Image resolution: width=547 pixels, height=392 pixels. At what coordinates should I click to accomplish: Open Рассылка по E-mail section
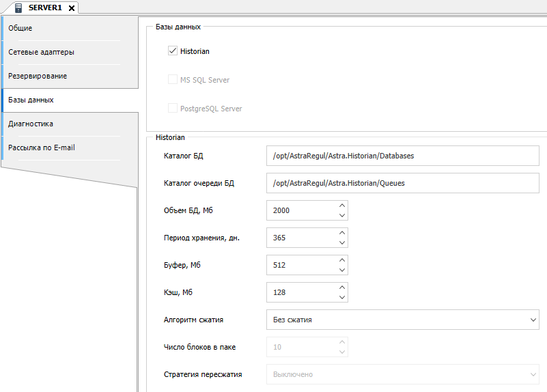point(42,148)
